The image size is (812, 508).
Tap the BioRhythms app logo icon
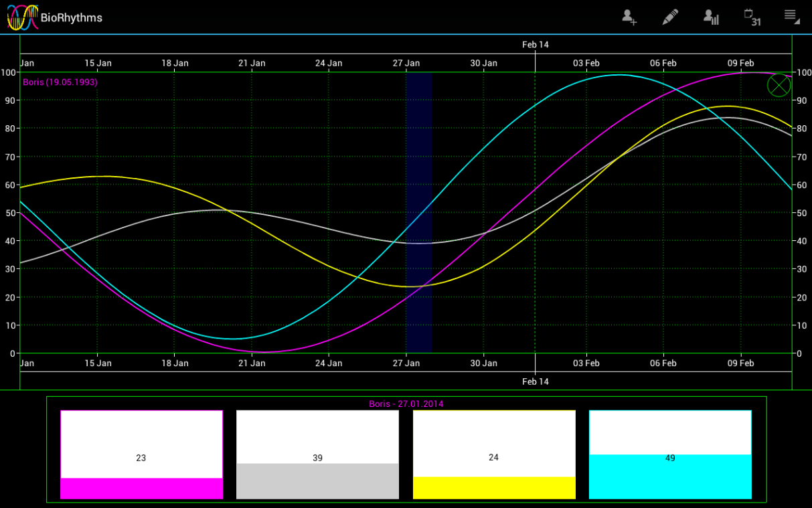coord(22,17)
